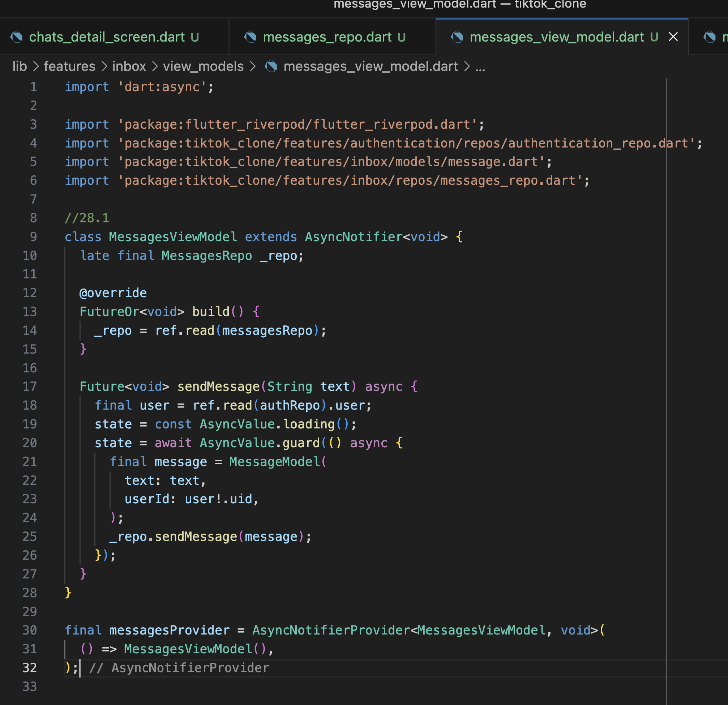728x705 pixels.
Task: Click messages_view_model.dart in breadcrumb
Action: click(370, 67)
